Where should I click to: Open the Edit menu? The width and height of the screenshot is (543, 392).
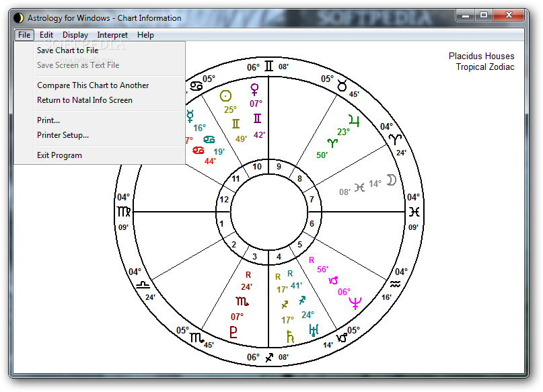pos(46,35)
